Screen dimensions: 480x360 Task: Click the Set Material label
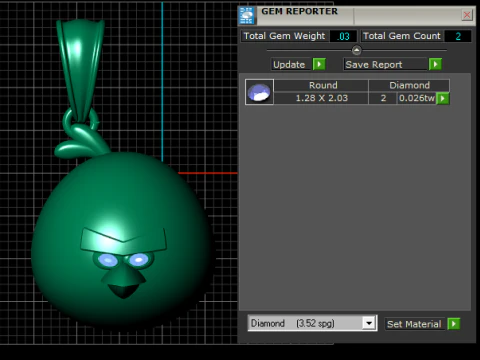[x=414, y=324]
